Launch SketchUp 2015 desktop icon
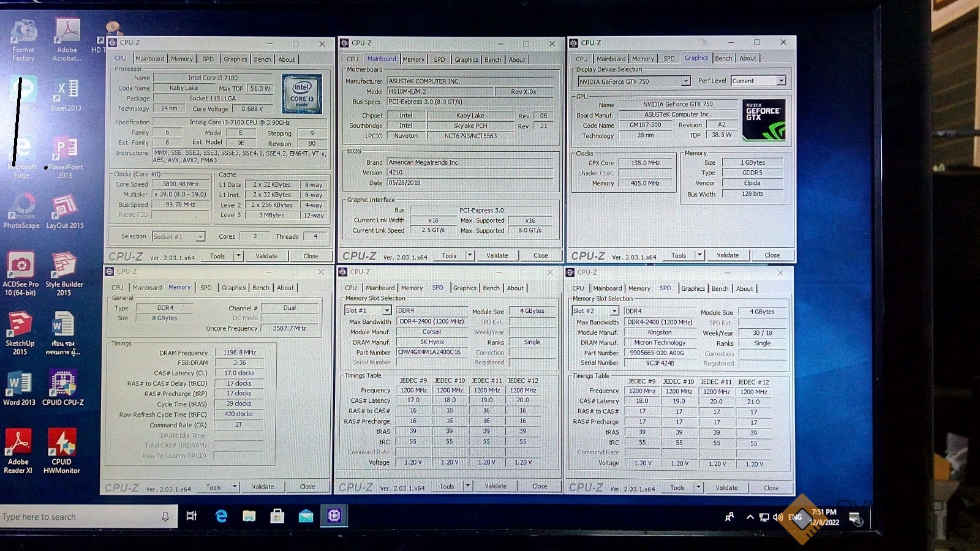The width and height of the screenshot is (980, 551). [x=20, y=334]
